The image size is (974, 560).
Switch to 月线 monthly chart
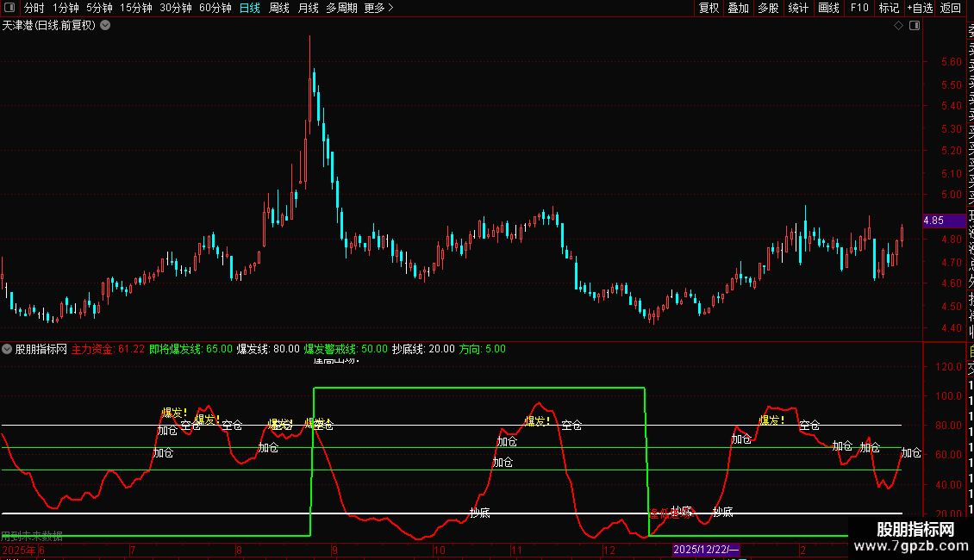tap(308, 8)
